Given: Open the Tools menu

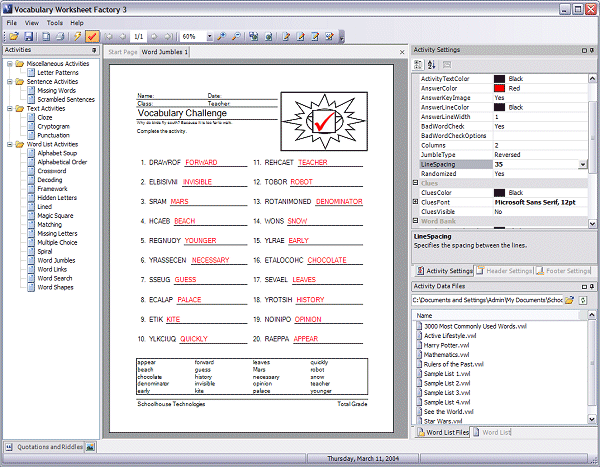Looking at the screenshot, I should click(x=55, y=23).
